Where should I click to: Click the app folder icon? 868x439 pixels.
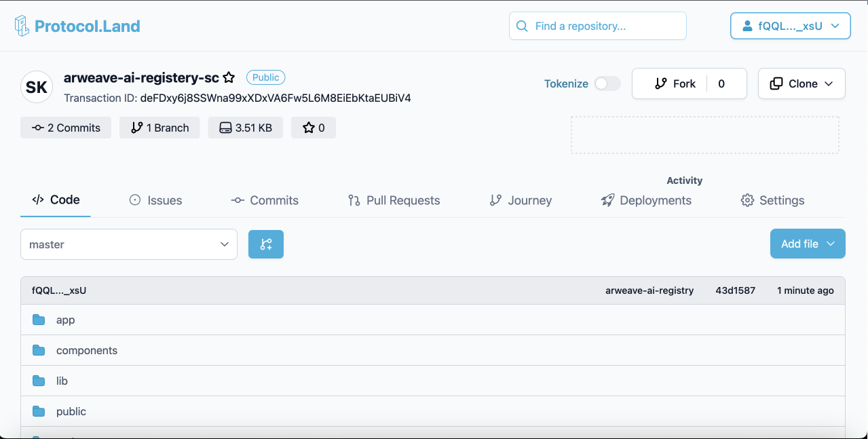39,320
